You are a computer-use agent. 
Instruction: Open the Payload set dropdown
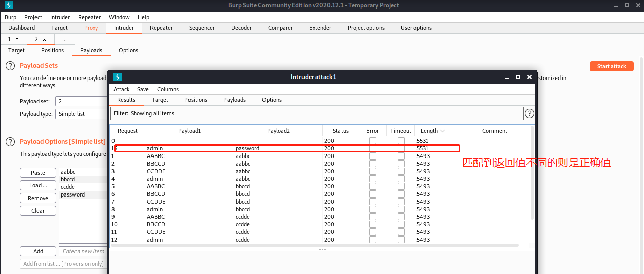coord(81,101)
